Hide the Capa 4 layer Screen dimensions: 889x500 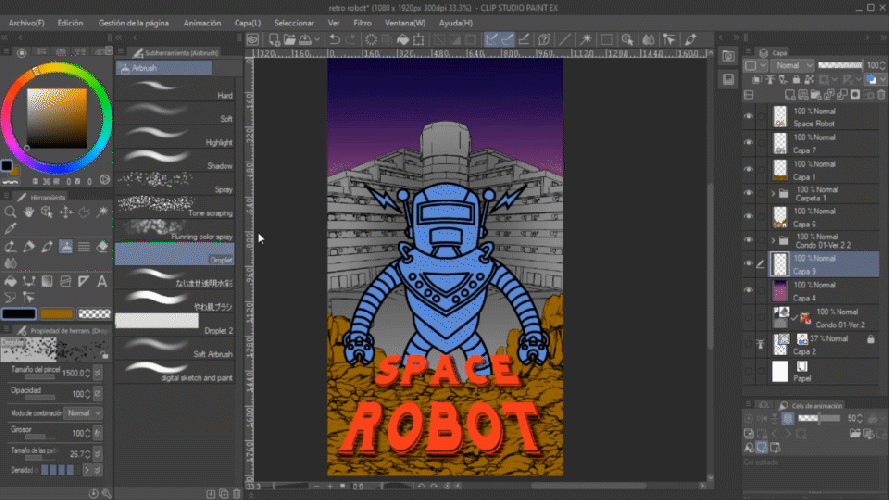748,290
